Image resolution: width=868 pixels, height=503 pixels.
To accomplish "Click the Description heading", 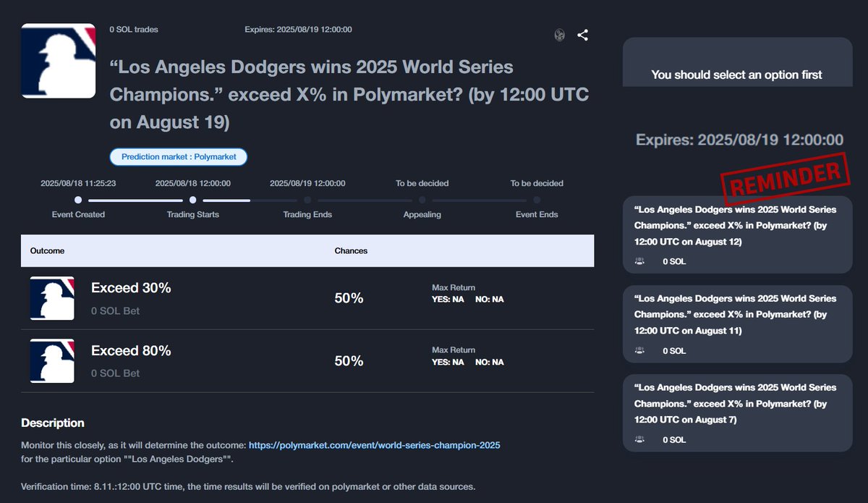I will tap(53, 423).
